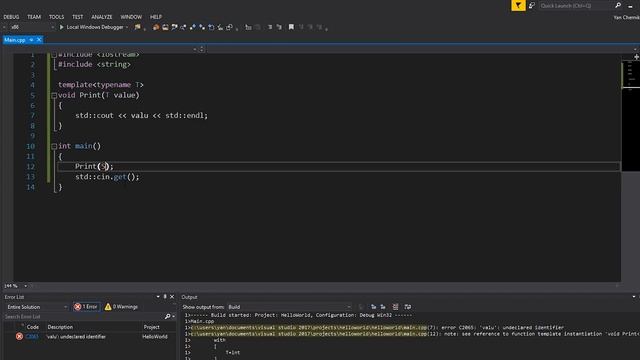640x360 pixels.
Task: Click the Clear All icon in the Output toolbar
Action: click(395, 307)
